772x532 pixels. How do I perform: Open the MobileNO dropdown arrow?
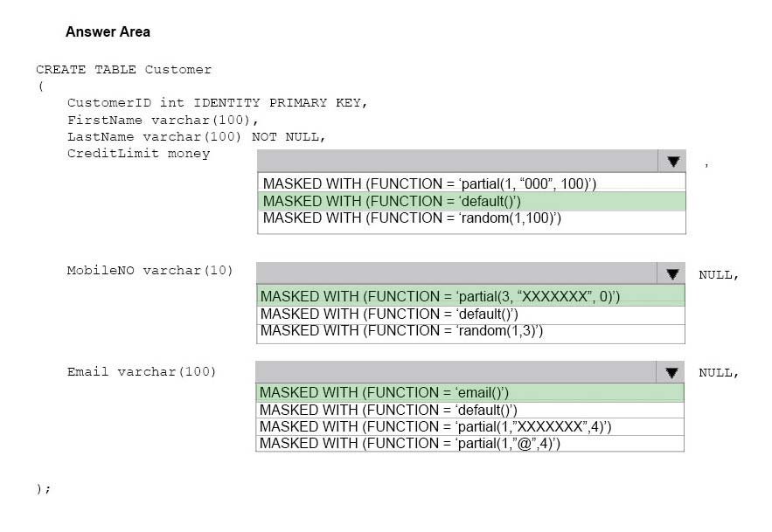coord(671,273)
